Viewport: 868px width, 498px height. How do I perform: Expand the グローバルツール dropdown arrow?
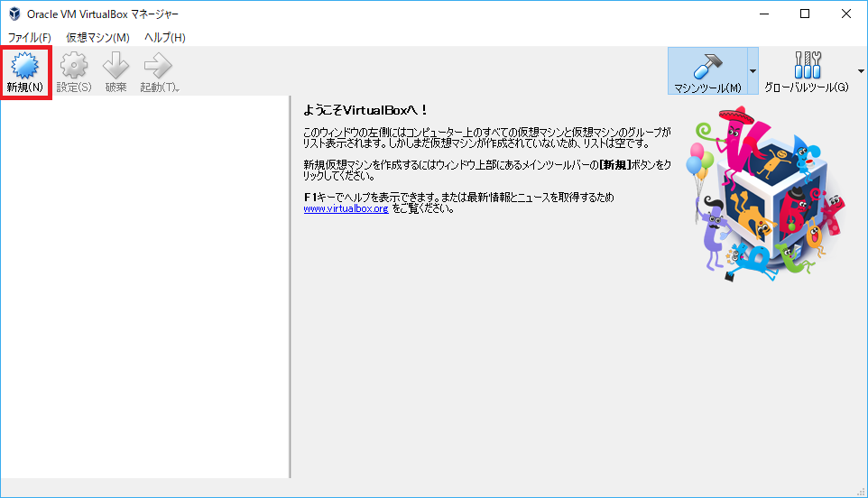[861, 71]
